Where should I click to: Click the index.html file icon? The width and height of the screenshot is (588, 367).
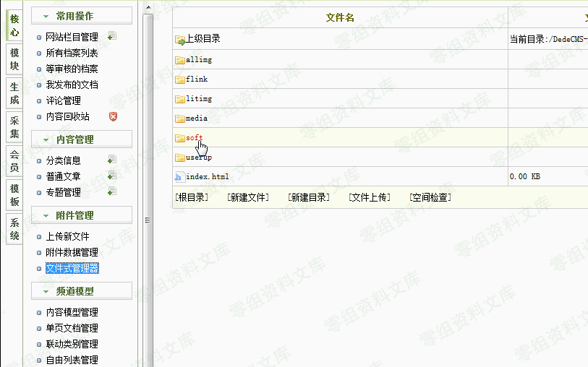179,177
